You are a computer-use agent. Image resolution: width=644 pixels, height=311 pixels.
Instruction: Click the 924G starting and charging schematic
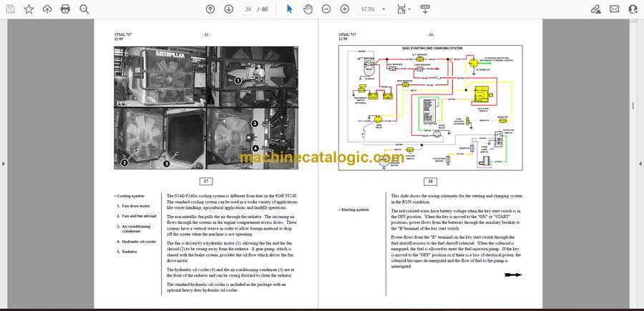pos(431,108)
